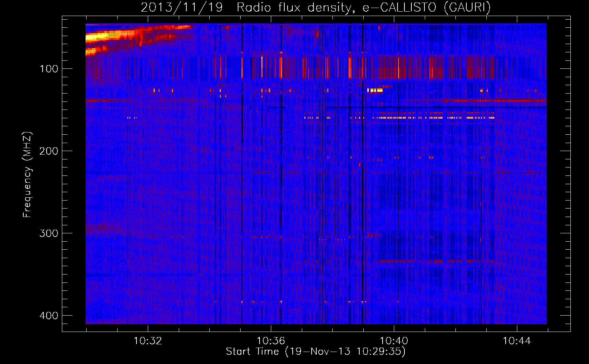Click the 400 frequency tick label
The width and height of the screenshot is (589, 364).
49,316
